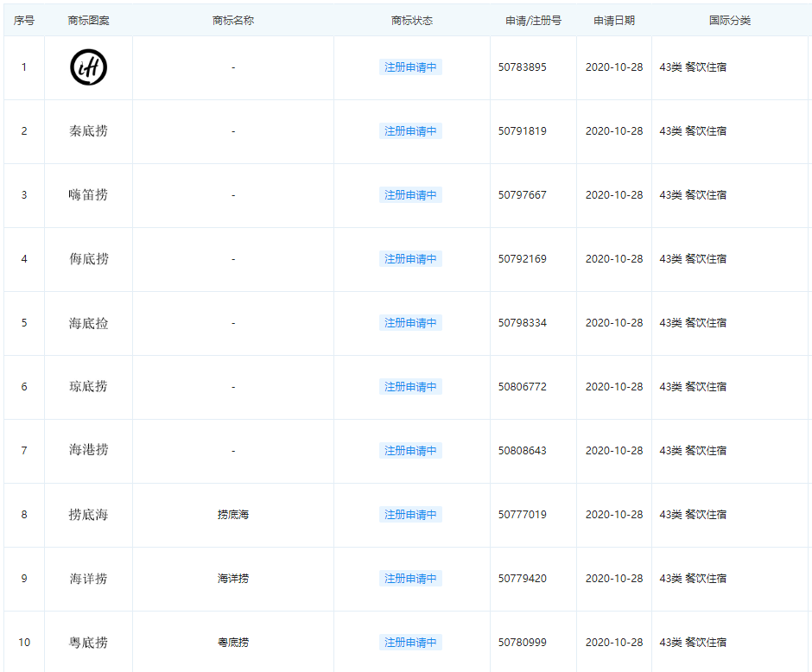
Task: Click 43类 餐饮住宿 in row 3
Action: (x=693, y=195)
